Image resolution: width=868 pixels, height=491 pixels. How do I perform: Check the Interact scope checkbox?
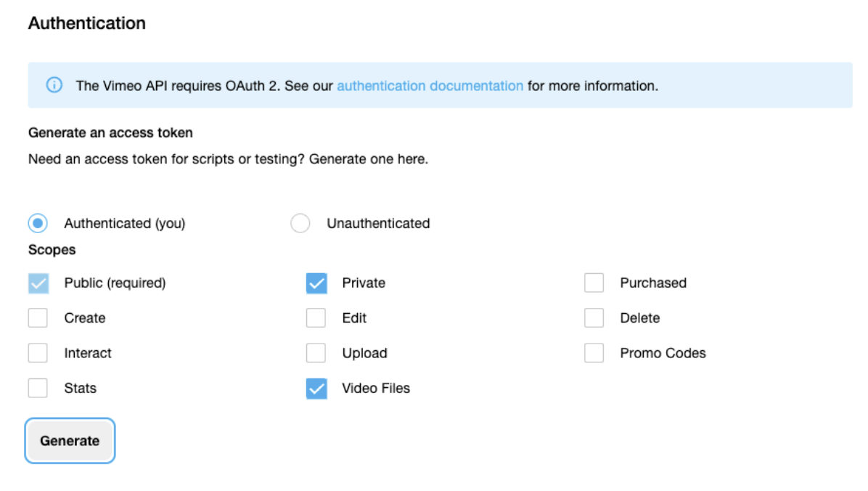38,353
